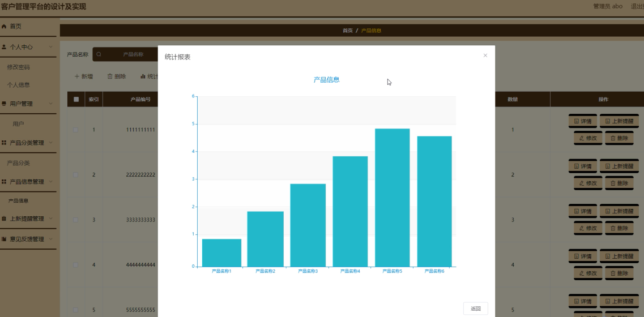Open the 修改密码 menu item

coord(18,67)
